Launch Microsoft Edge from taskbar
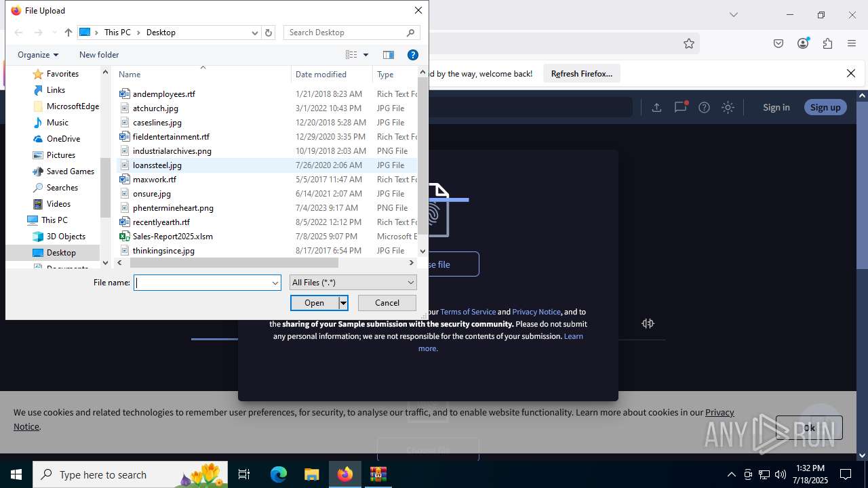The height and width of the screenshot is (488, 868). pyautogui.click(x=279, y=474)
